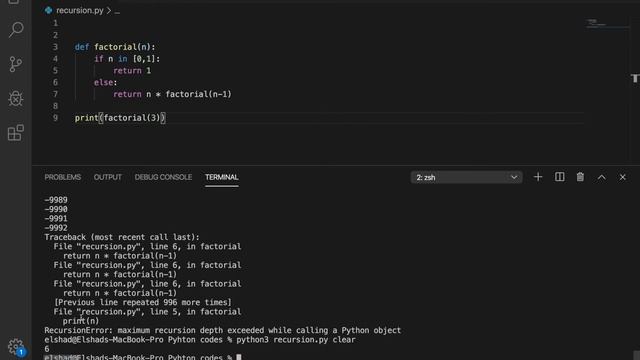
Task: Click the '-9992' terminal output line
Action: point(56,228)
